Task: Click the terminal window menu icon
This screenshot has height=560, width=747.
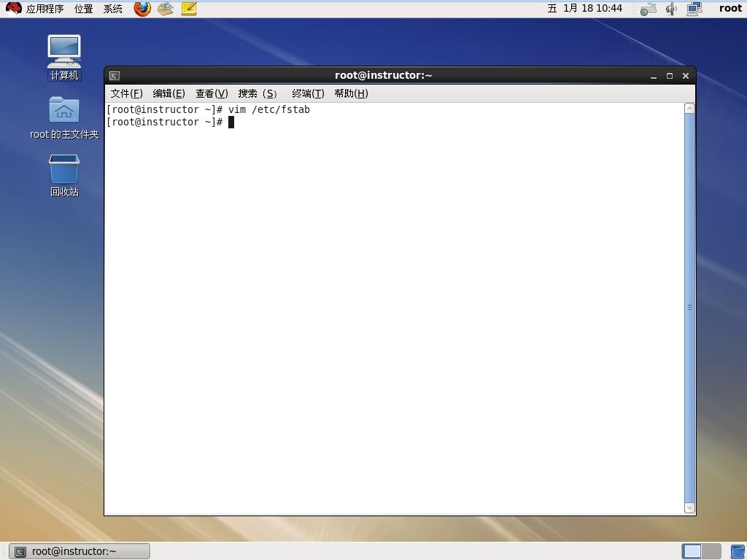Action: pos(115,76)
